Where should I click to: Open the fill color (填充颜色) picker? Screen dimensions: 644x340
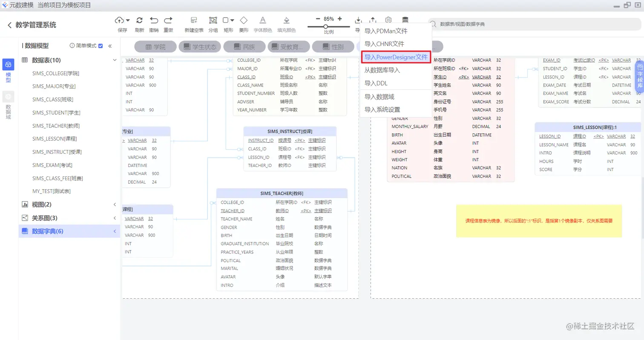[x=287, y=20]
